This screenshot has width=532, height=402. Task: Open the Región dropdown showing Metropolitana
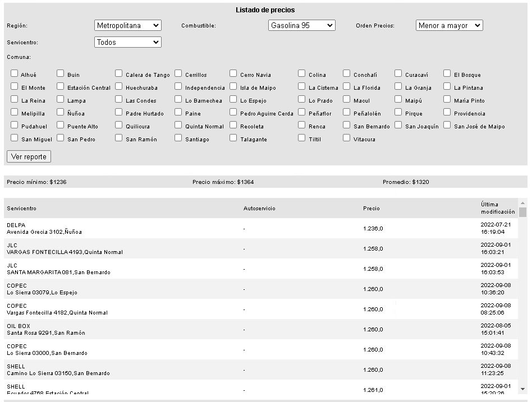coord(128,25)
